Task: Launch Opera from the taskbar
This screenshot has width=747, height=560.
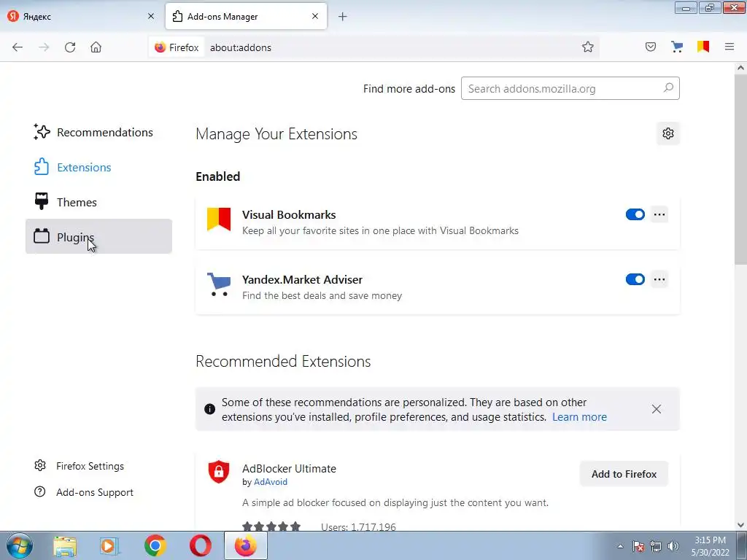Action: coord(201,546)
